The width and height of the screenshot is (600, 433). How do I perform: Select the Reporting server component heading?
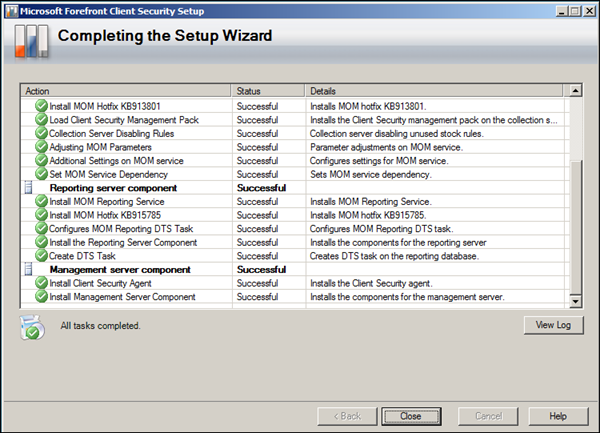(113, 188)
